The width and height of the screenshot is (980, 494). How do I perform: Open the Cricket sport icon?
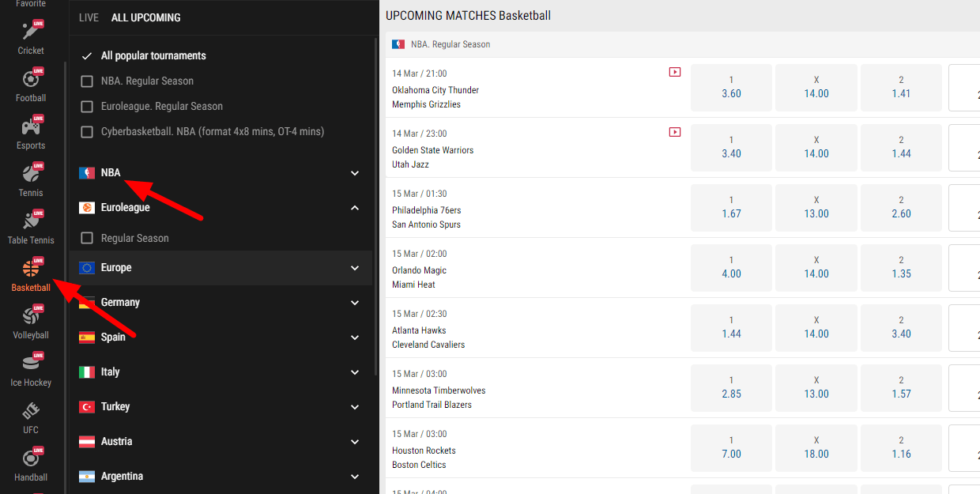[31, 33]
